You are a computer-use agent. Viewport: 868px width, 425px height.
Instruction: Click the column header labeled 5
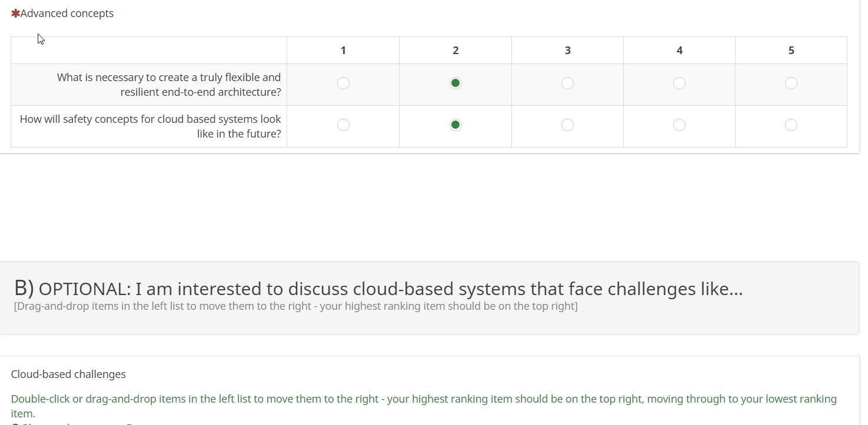[791, 51]
